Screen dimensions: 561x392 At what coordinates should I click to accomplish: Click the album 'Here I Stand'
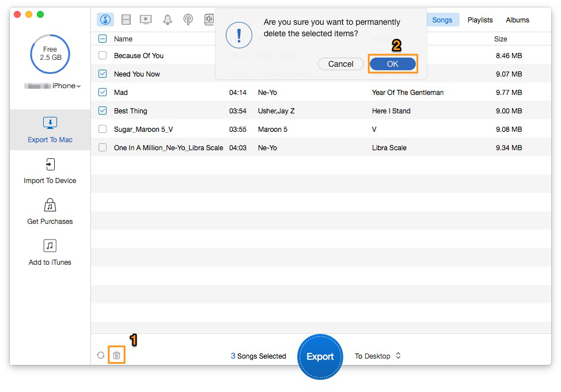(391, 111)
